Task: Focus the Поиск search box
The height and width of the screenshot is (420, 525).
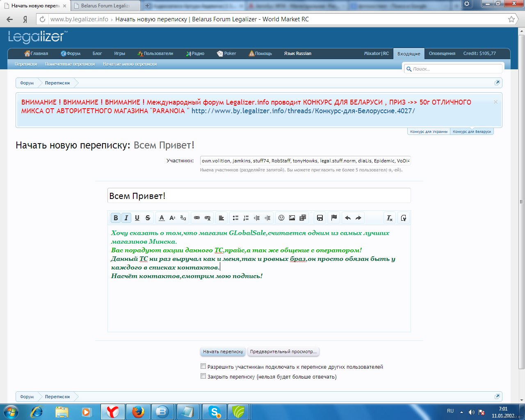Action: pos(453,69)
